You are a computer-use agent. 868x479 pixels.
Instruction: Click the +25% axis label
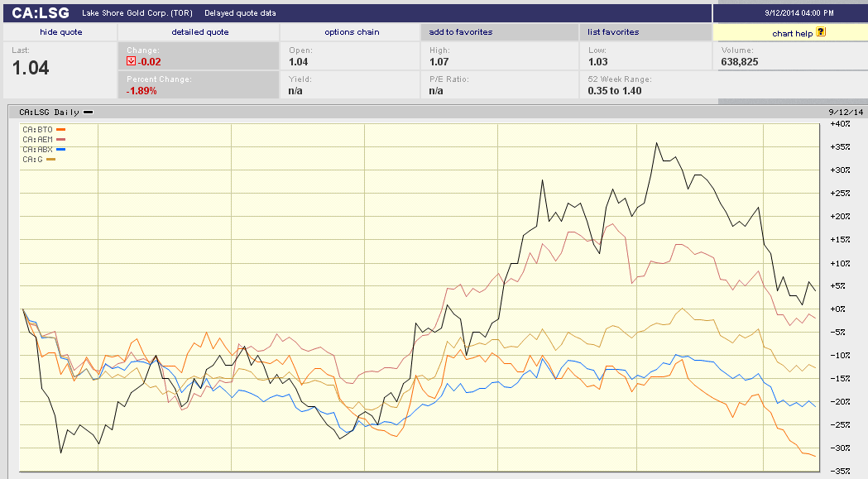click(840, 194)
